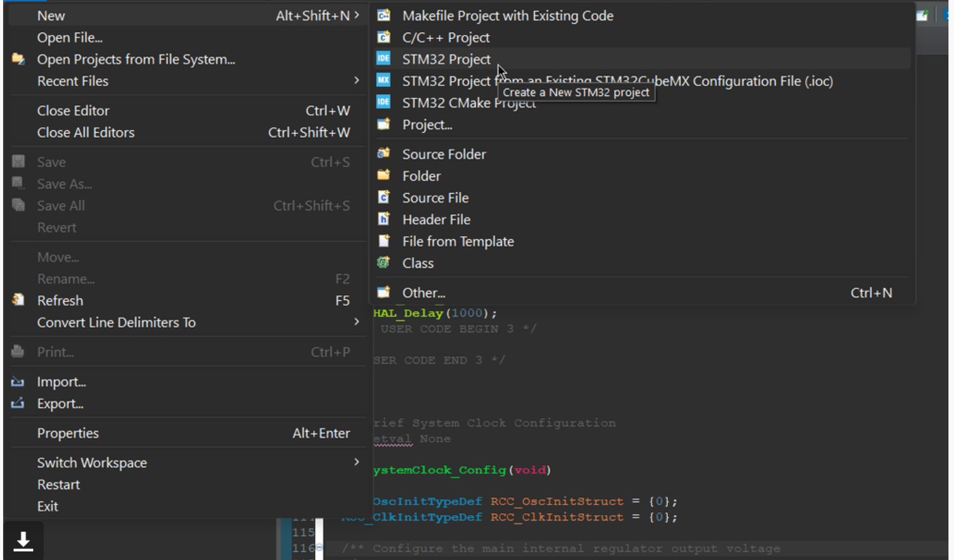Choose STM32 CMake Project
The image size is (954, 560).
[642, 103]
